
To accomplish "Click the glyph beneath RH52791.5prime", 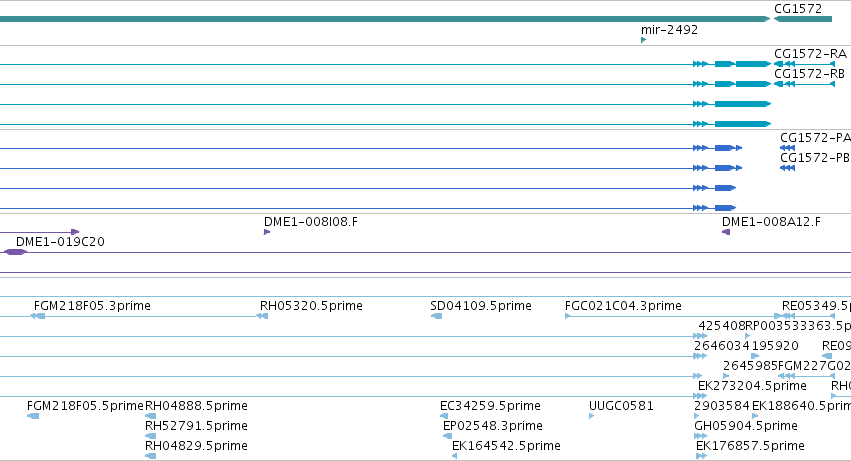I will (x=151, y=436).
